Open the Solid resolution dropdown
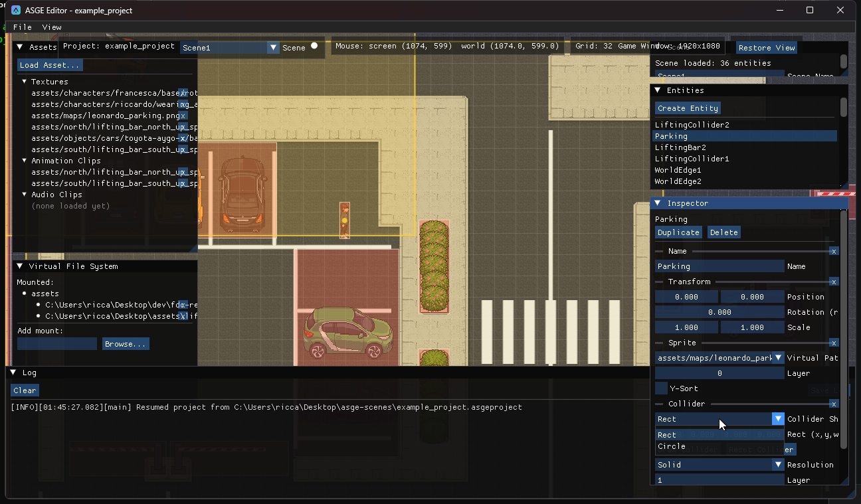861x504 pixels. pos(719,465)
